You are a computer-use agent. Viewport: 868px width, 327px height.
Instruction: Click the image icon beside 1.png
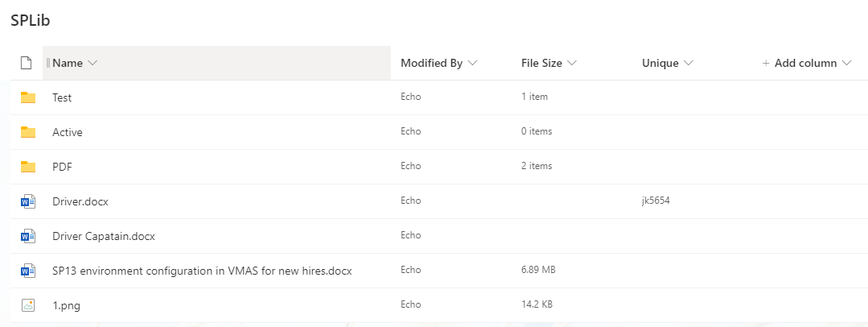[x=28, y=305]
